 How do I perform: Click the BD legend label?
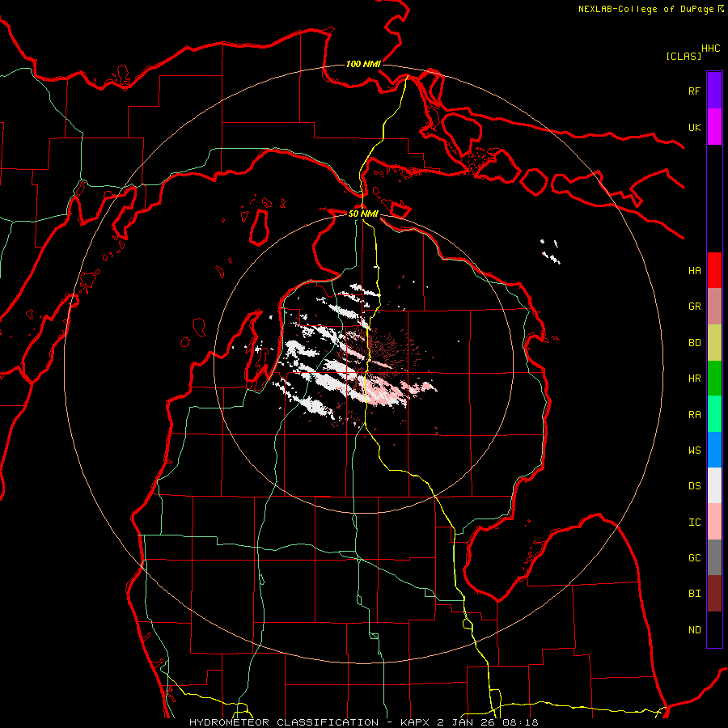(694, 343)
